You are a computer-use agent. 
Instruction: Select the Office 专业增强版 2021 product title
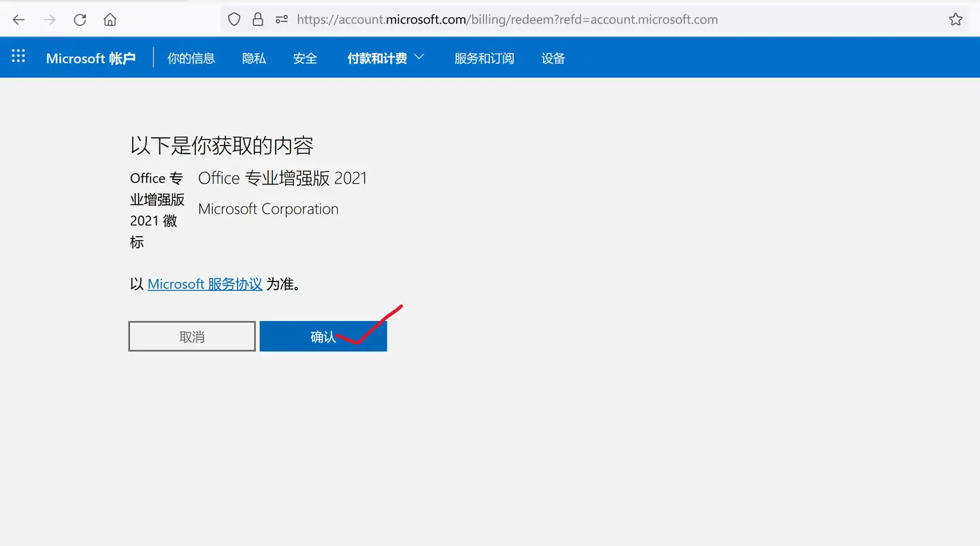pos(282,178)
